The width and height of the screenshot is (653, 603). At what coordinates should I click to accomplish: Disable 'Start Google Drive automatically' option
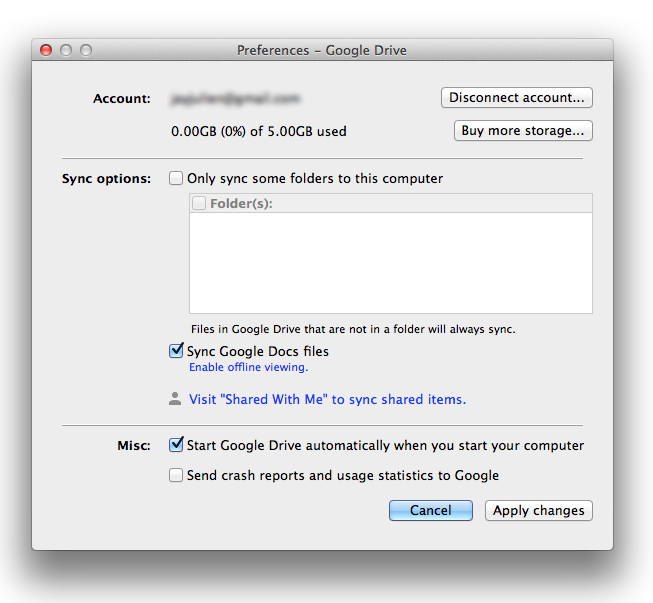tap(177, 445)
